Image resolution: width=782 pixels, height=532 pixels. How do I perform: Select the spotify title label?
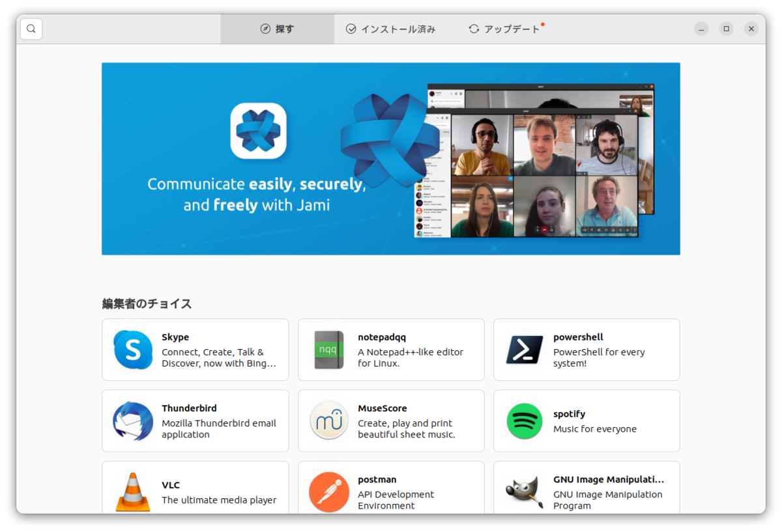tap(570, 414)
